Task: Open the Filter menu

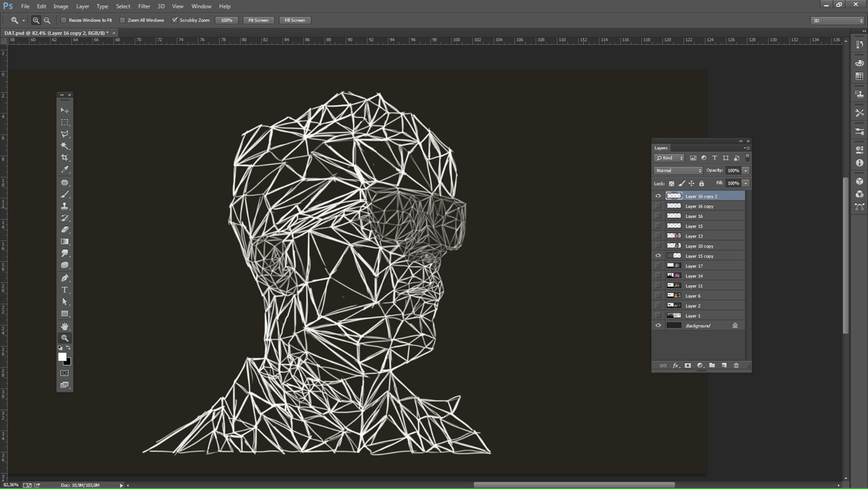Action: coord(143,6)
